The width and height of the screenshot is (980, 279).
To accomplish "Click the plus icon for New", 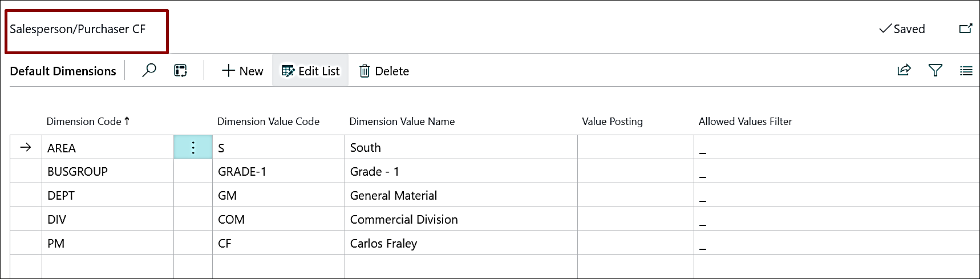I will [228, 71].
